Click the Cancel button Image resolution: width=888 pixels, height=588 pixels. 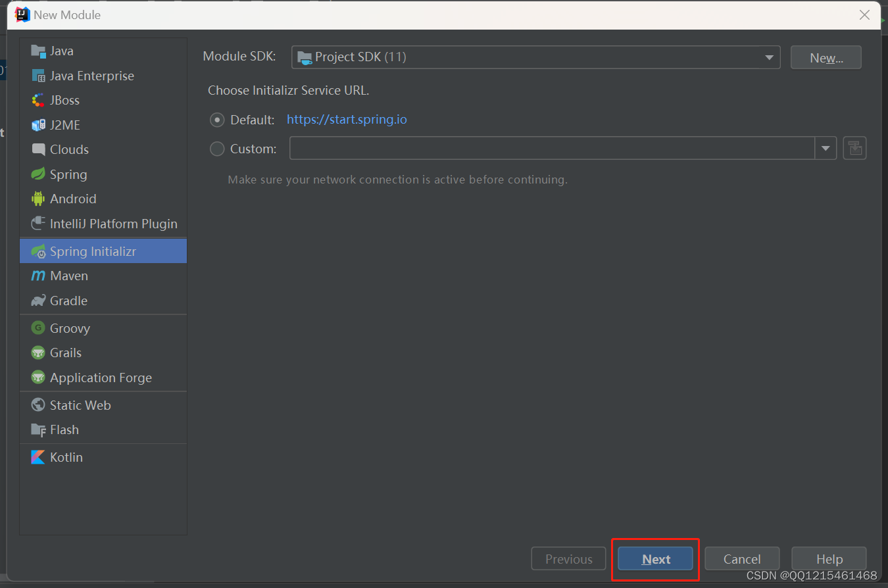coord(742,559)
